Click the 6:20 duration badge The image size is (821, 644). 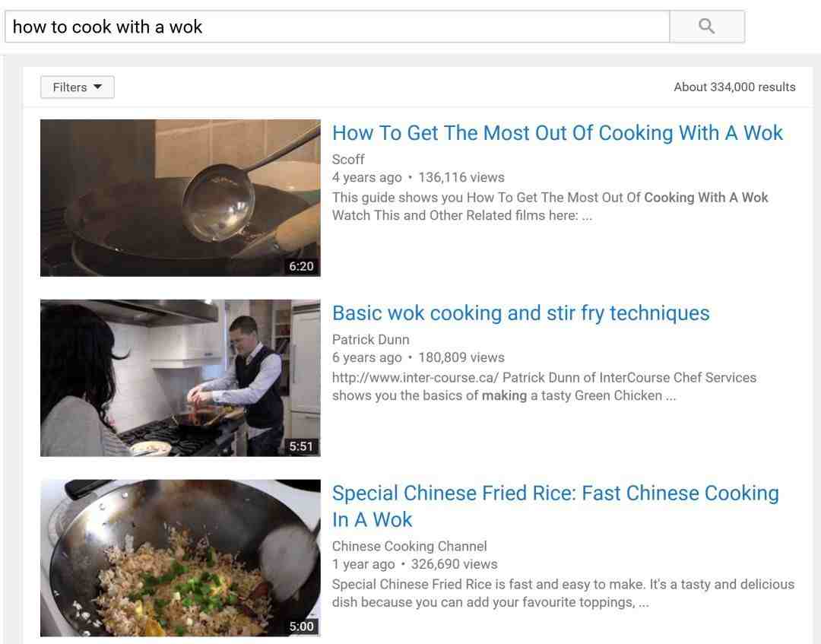(302, 266)
